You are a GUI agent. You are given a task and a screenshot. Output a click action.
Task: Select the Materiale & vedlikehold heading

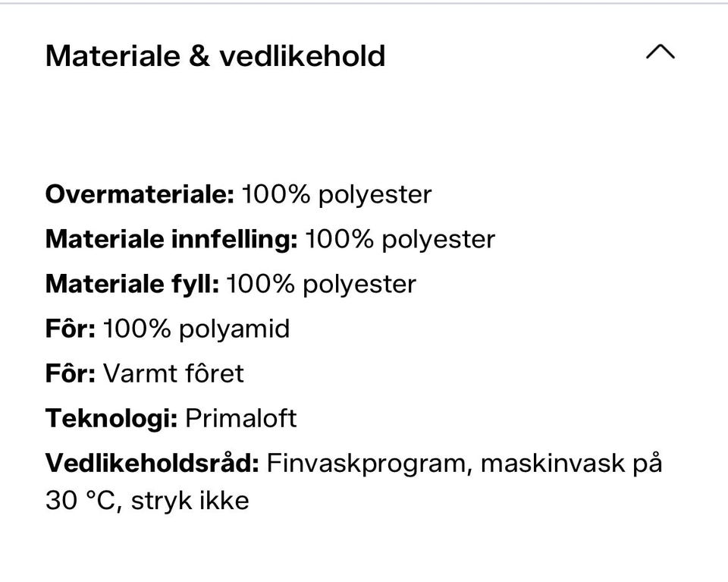215,55
